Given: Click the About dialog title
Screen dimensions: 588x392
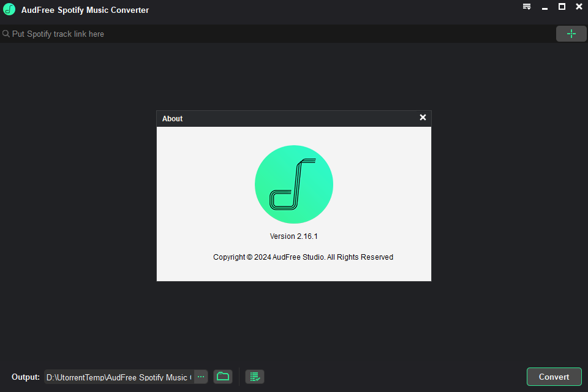Looking at the screenshot, I should (x=172, y=119).
